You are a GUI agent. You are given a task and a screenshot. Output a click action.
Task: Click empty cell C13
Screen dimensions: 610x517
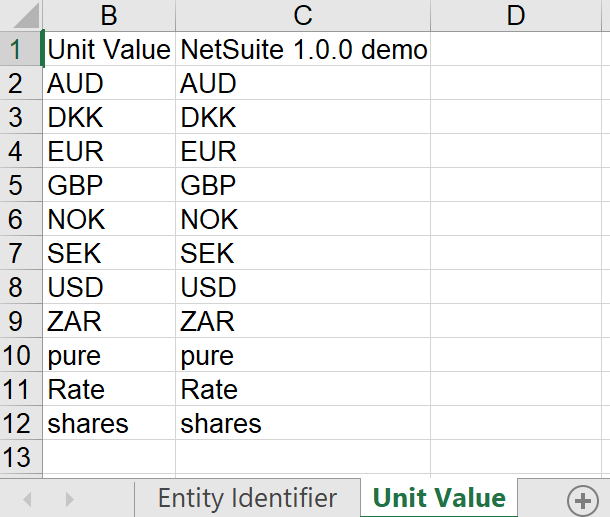click(303, 457)
